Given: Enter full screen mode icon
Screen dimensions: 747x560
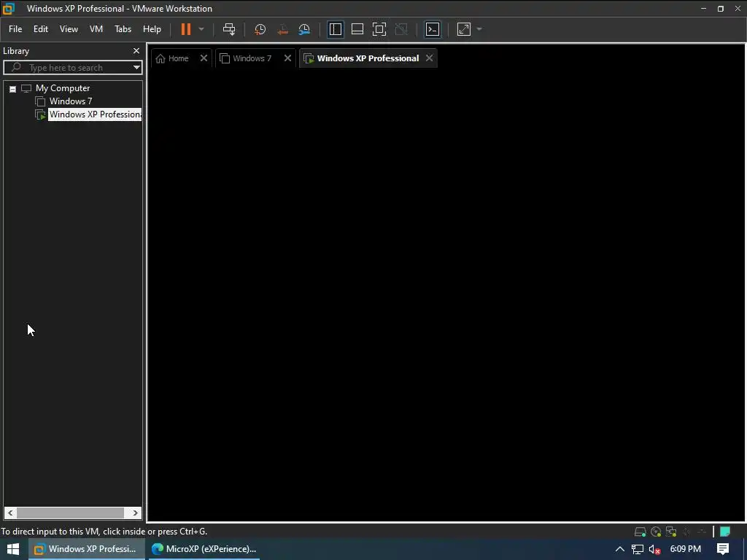Looking at the screenshot, I should point(379,29).
